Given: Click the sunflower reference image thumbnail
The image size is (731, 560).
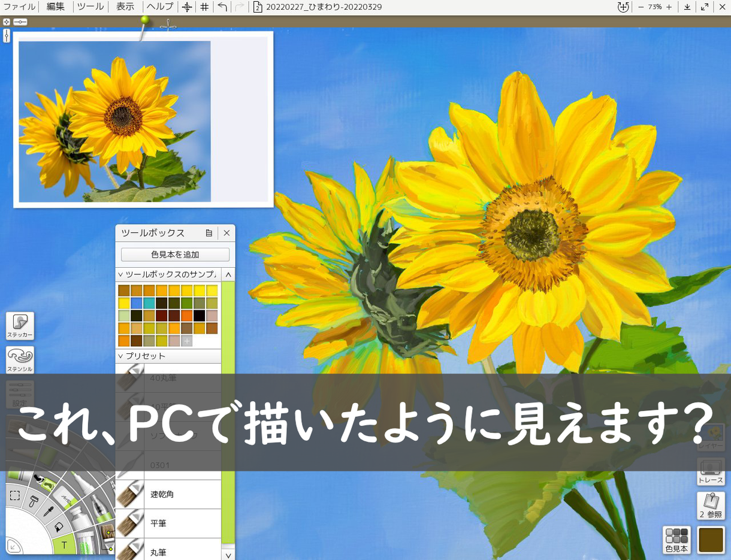Looking at the screenshot, I should 114,122.
